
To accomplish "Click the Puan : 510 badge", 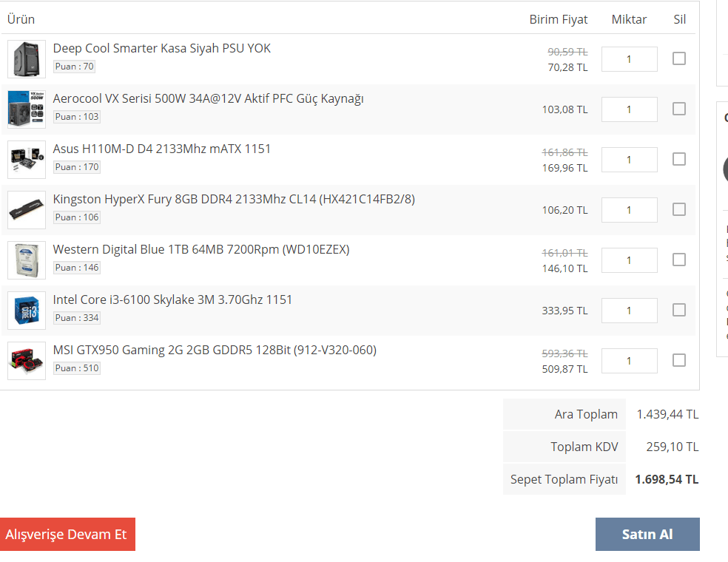I will coord(77,368).
